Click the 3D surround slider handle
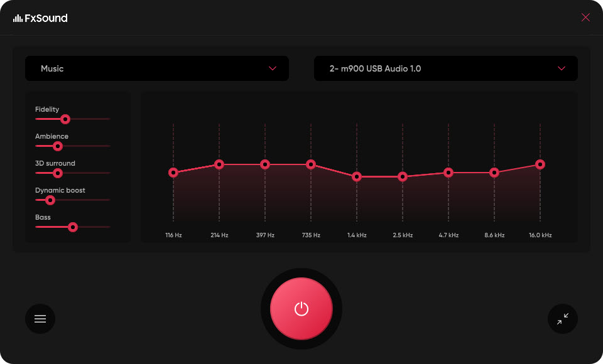The image size is (603, 364). [x=58, y=173]
